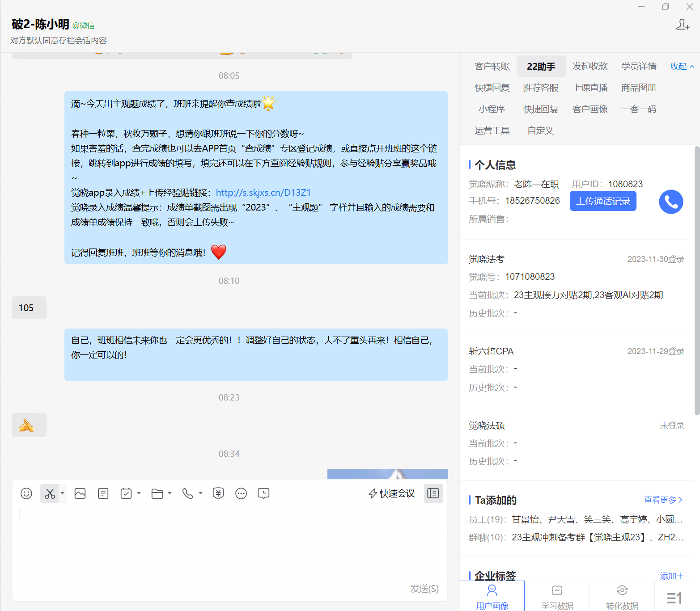Click the 08:10 chat timestamp
This screenshot has width=700, height=611.
[229, 281]
